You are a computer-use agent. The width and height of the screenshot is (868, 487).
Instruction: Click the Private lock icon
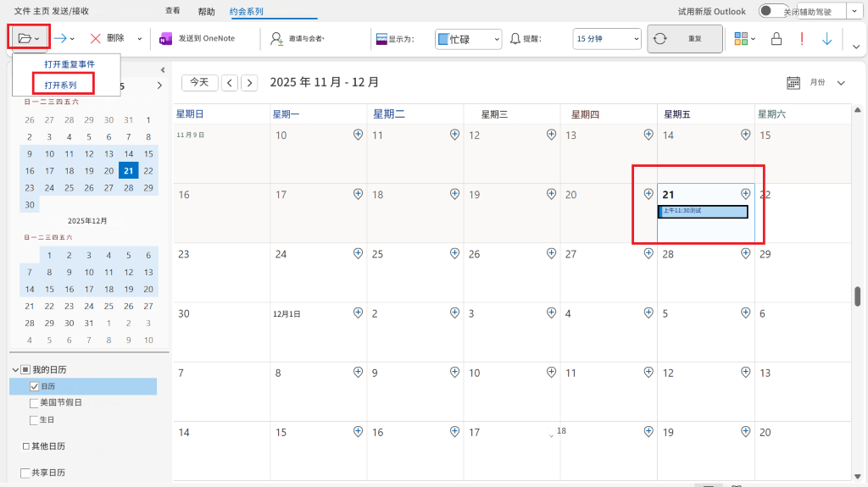[776, 38]
